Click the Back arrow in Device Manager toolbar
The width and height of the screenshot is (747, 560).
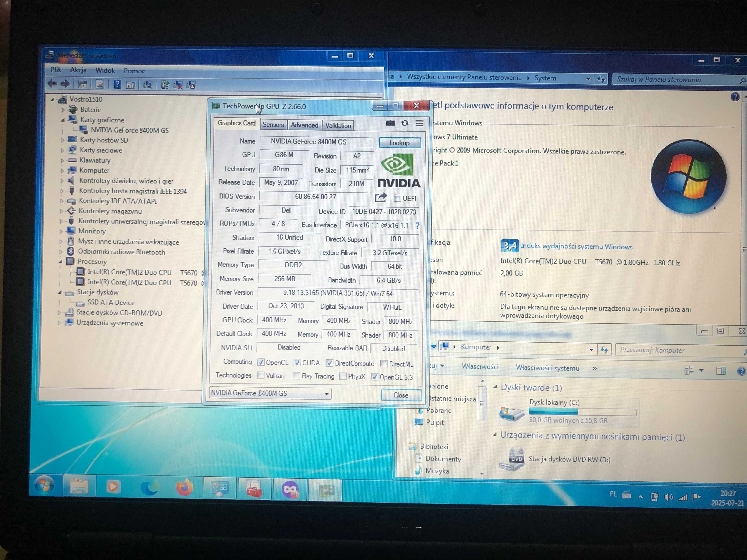(x=52, y=83)
